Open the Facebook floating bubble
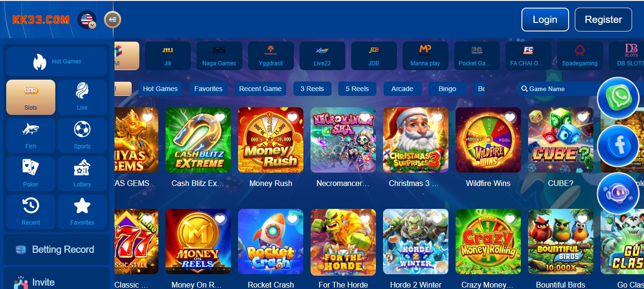This screenshot has width=644, height=289. point(618,146)
